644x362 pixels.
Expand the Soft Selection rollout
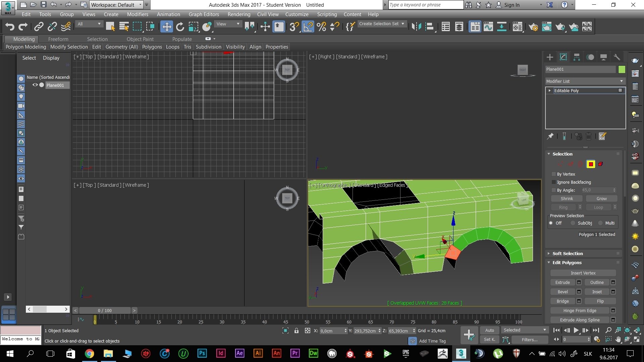click(x=567, y=253)
